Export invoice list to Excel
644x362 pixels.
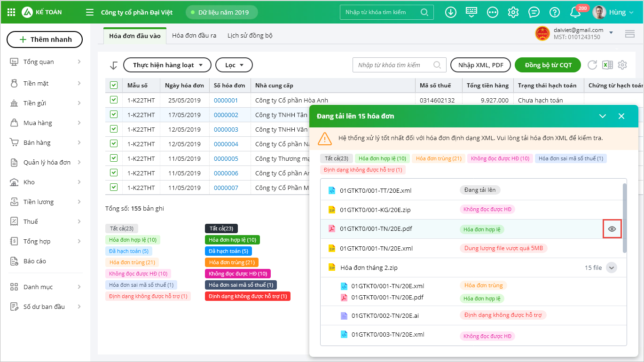tap(607, 65)
